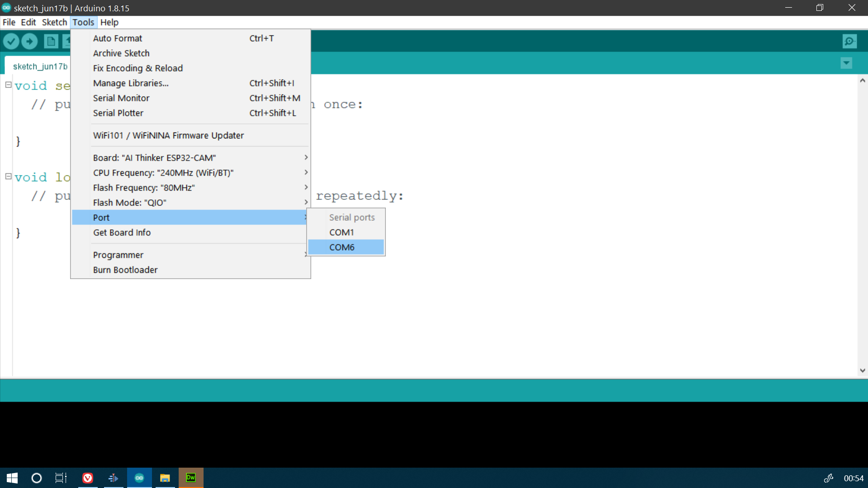Expand the Board AI Thinker ESP32-CAM submenu
This screenshot has width=868, height=488.
pyautogui.click(x=190, y=158)
